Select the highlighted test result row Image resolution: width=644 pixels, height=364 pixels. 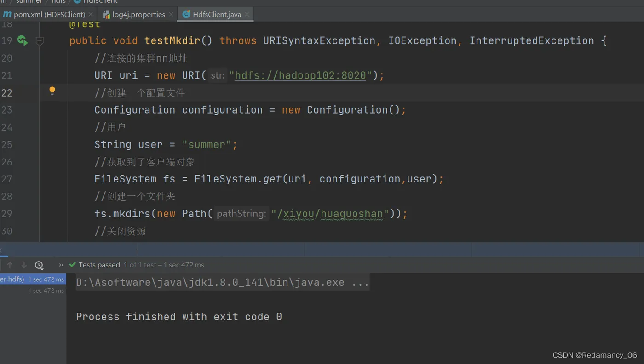pyautogui.click(x=32, y=279)
